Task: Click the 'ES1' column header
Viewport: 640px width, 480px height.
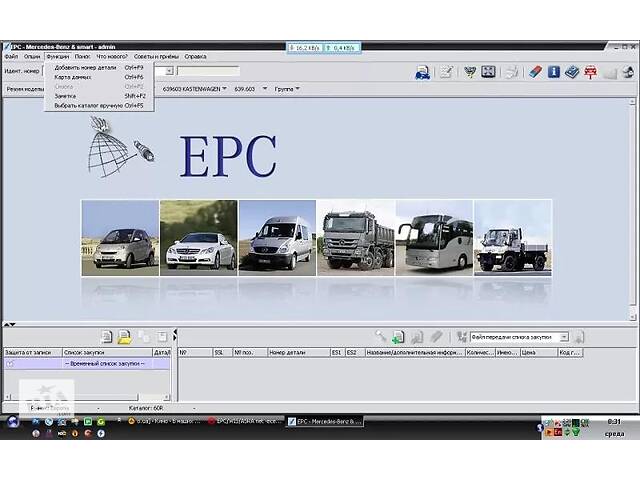Action: [x=338, y=352]
